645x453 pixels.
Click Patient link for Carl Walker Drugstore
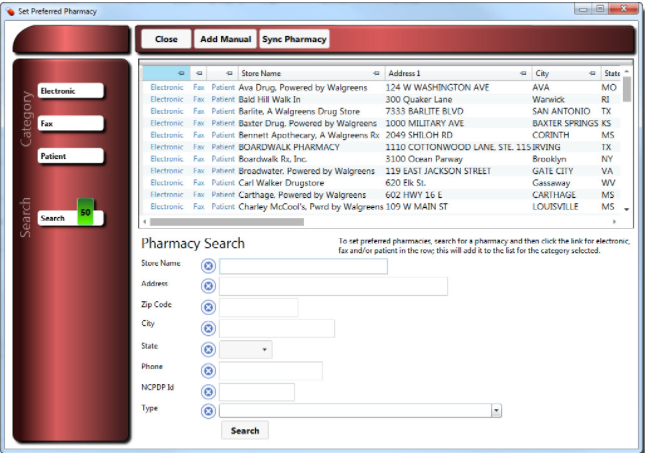(x=223, y=183)
